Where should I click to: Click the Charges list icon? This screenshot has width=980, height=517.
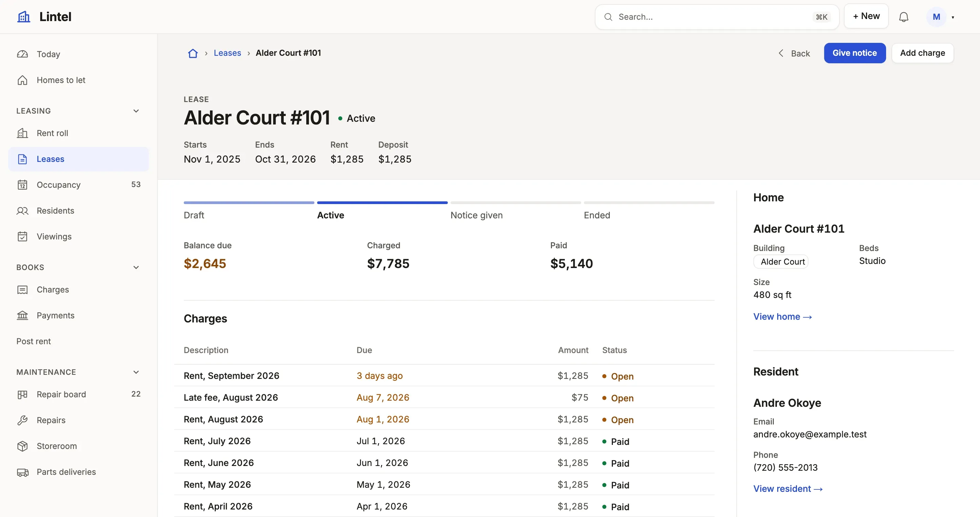tap(22, 290)
